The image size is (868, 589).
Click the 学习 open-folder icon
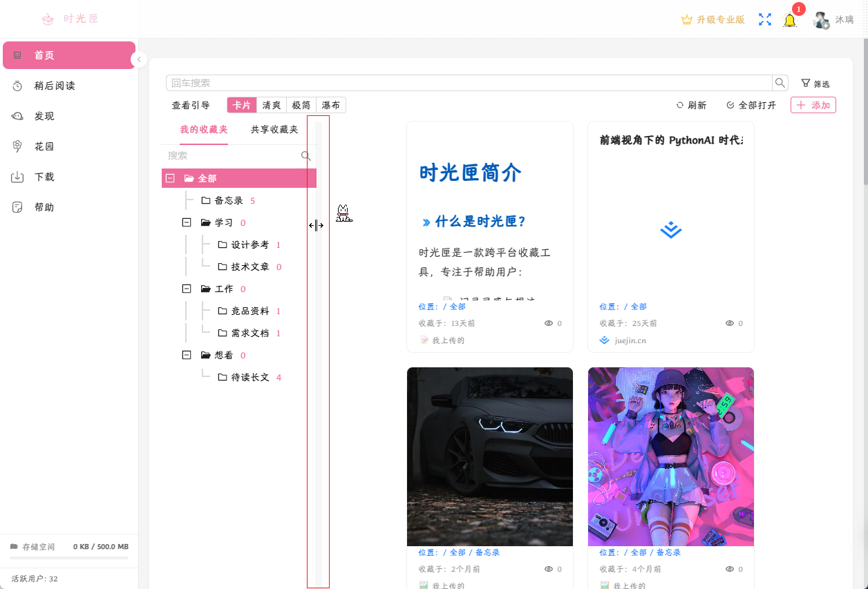click(x=205, y=222)
